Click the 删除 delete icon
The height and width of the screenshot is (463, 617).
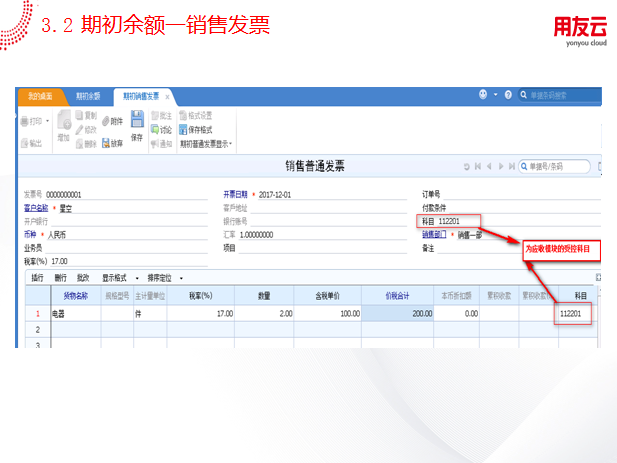point(79,144)
